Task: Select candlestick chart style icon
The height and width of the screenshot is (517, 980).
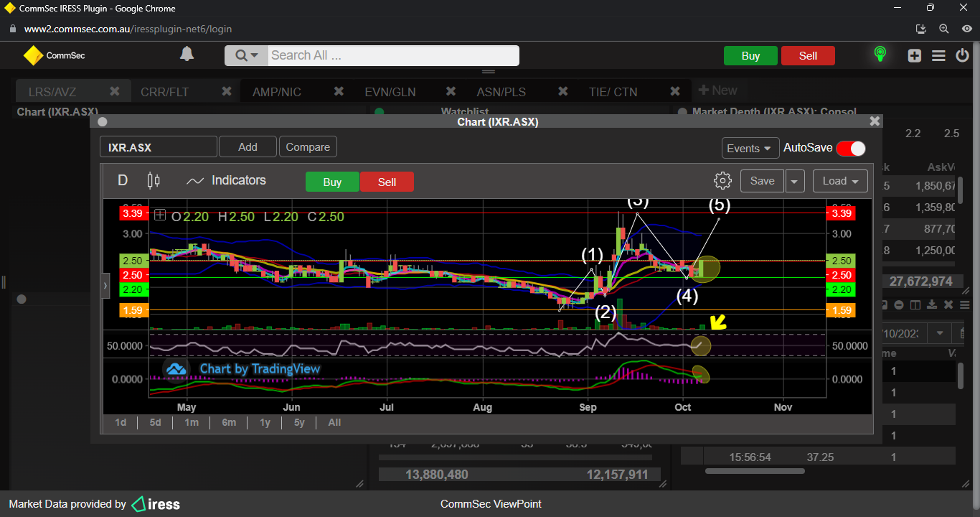Action: point(154,181)
